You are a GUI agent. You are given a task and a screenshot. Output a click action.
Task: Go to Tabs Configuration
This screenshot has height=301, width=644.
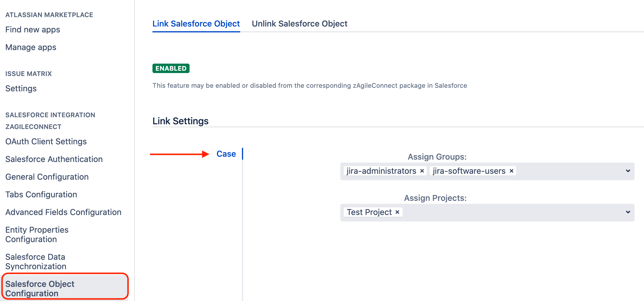pos(41,195)
